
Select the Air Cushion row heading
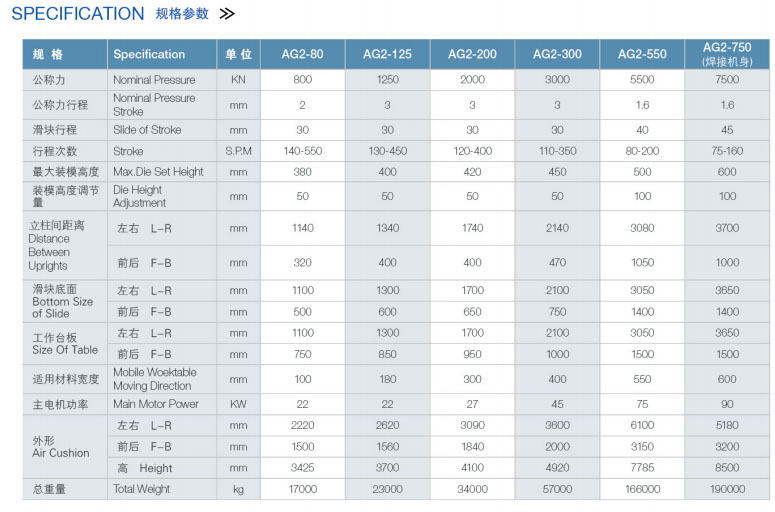click(60, 447)
